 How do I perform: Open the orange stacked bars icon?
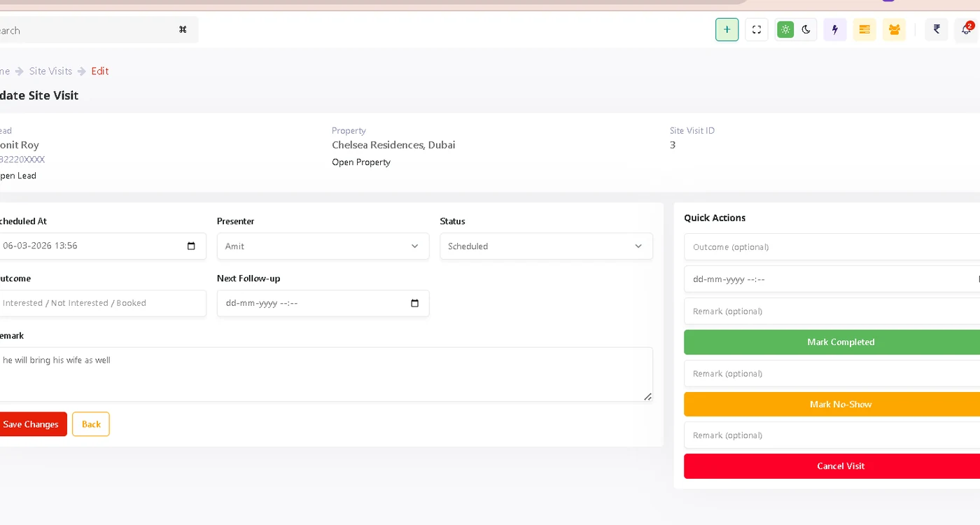[x=864, y=29]
